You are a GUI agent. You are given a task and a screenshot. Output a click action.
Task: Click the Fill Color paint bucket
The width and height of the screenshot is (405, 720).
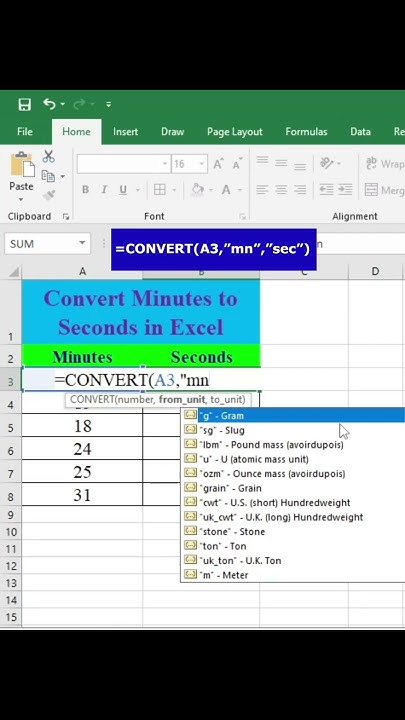(x=198, y=189)
